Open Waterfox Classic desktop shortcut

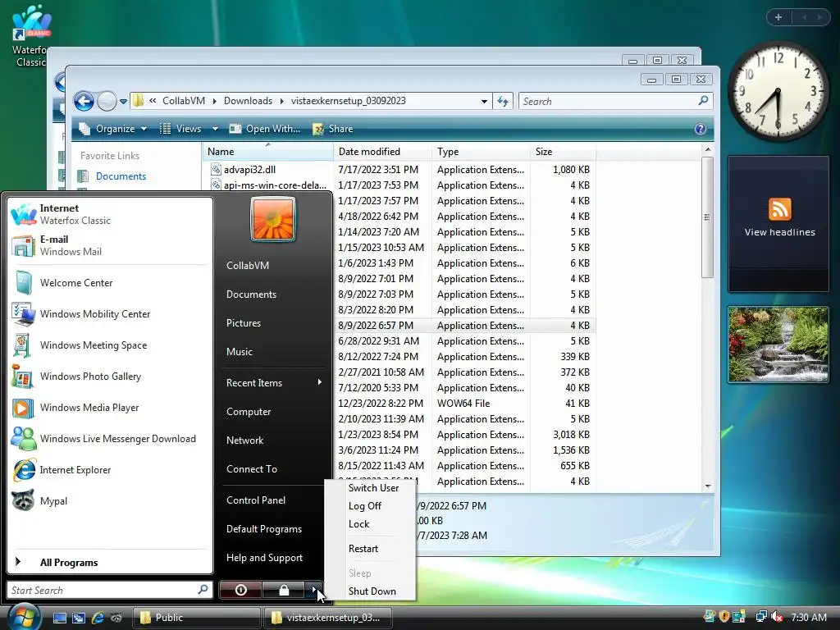(x=31, y=36)
